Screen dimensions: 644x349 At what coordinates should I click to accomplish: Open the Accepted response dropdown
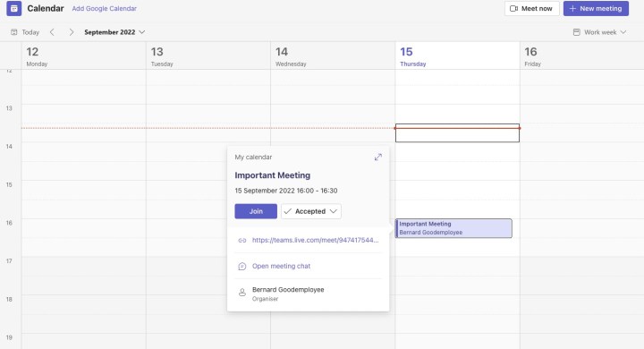point(311,211)
